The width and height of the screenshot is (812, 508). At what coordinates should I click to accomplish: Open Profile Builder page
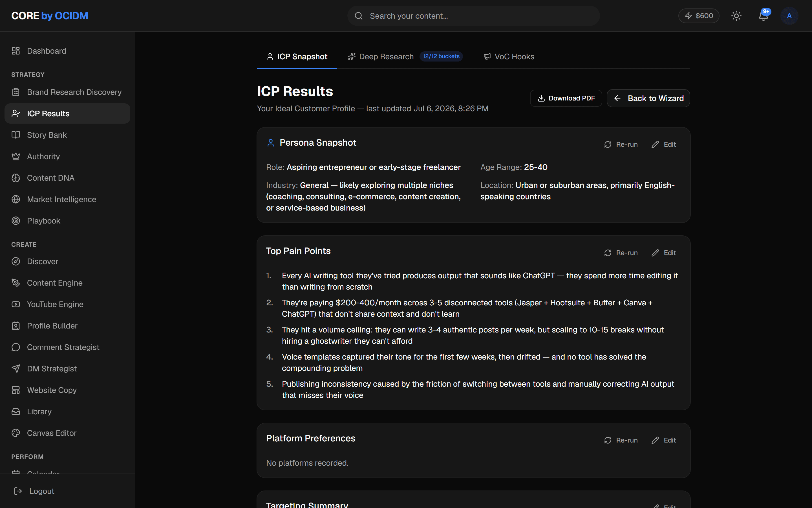point(67,326)
